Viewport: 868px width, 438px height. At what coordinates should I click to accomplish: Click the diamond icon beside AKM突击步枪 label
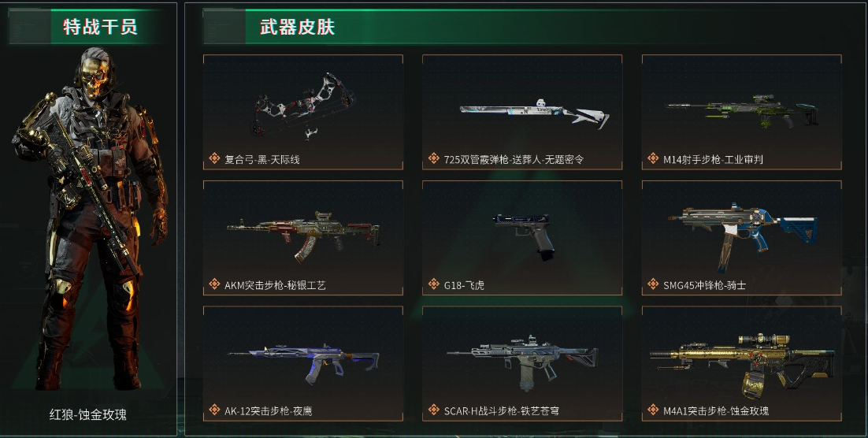click(214, 284)
